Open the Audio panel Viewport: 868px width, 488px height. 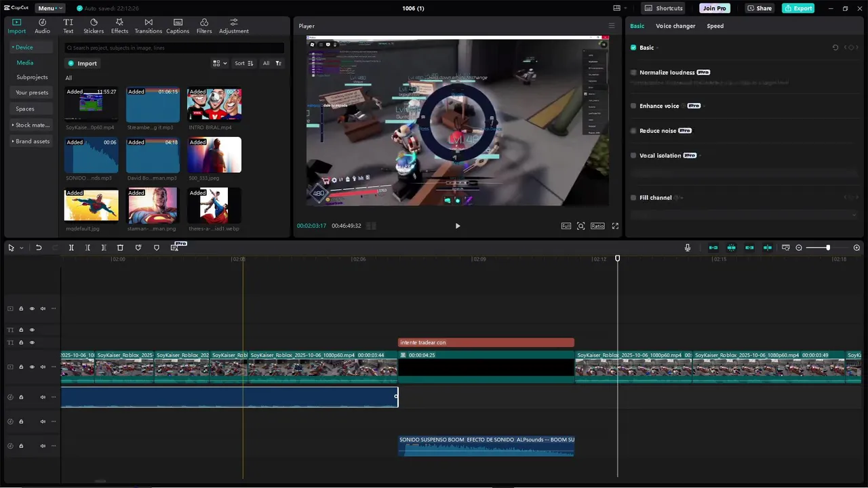(x=42, y=26)
